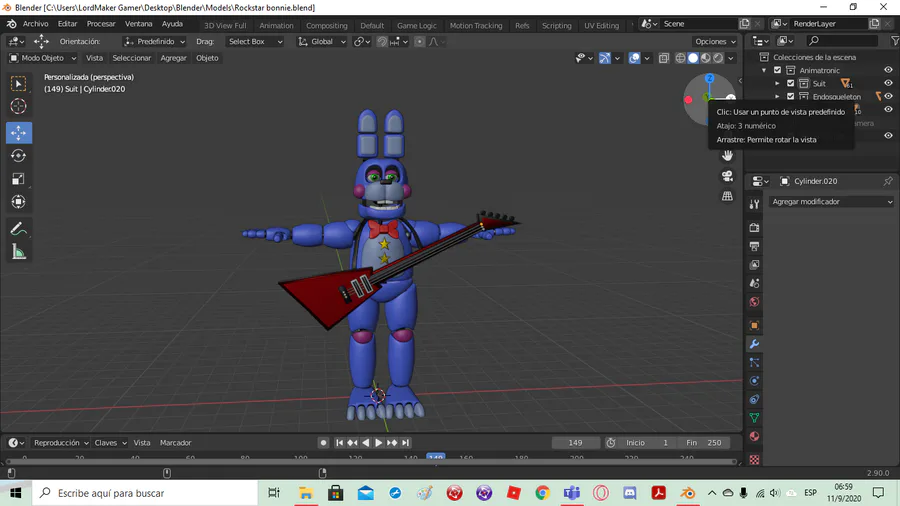Image resolution: width=900 pixels, height=506 pixels.
Task: Toggle X-ray mode in viewport header
Action: pyautogui.click(x=664, y=58)
